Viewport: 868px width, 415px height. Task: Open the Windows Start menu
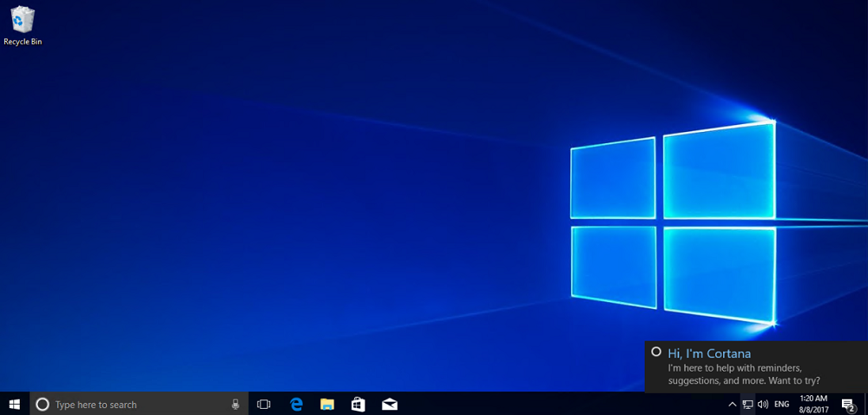pos(15,405)
